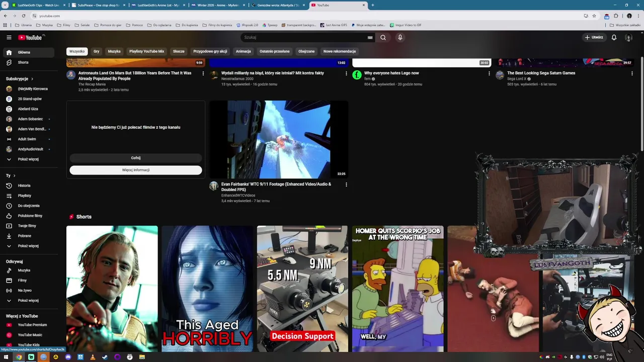This screenshot has height=362, width=644.
Task: Open Pobrane downloads in sidebar
Action: [29, 236]
